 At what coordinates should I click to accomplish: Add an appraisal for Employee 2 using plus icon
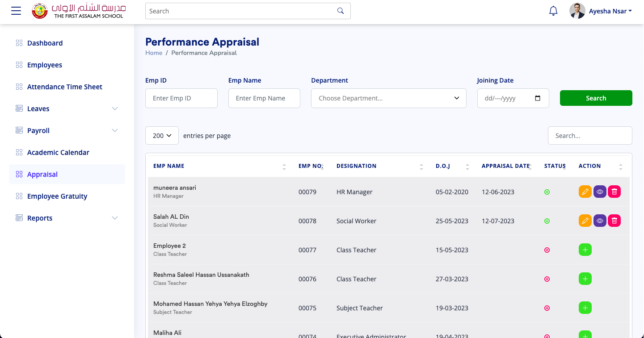point(585,250)
